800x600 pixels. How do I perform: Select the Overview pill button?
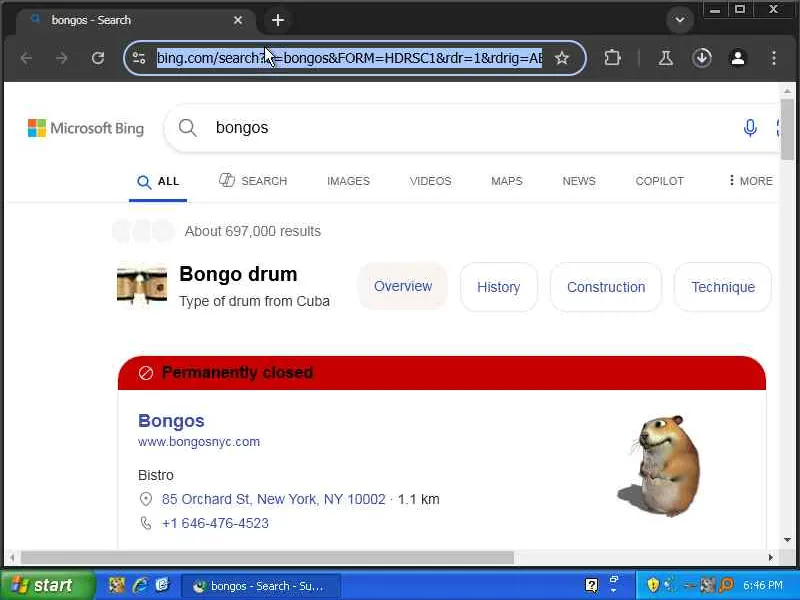(x=403, y=286)
